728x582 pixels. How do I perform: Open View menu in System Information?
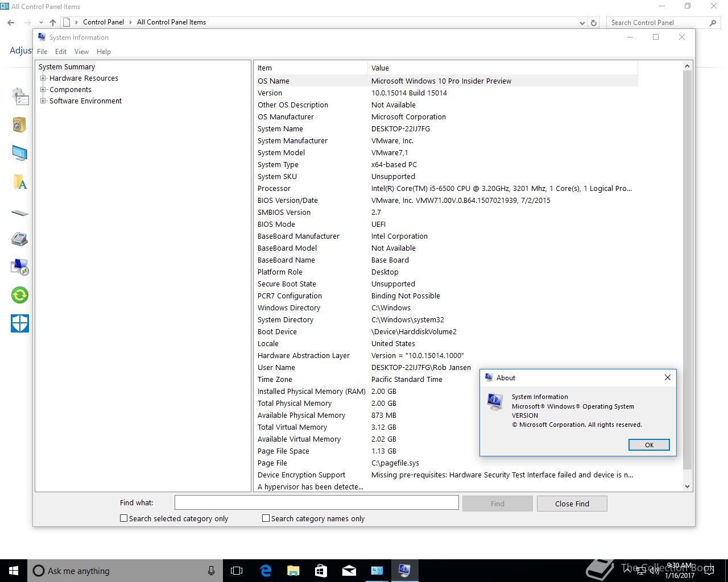coord(81,52)
